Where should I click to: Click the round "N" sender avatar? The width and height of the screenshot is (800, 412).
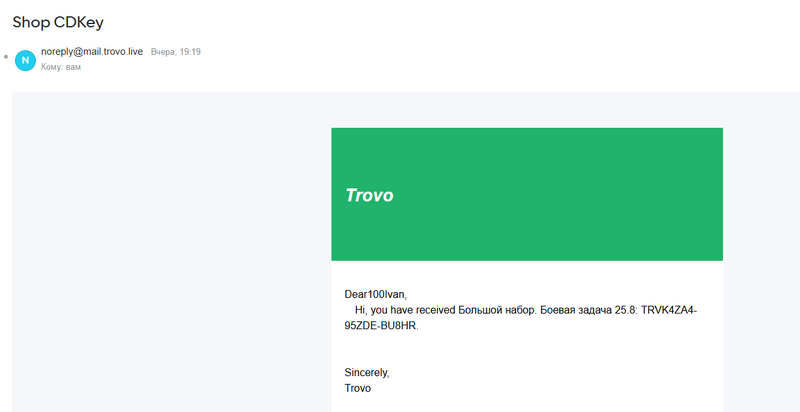click(x=25, y=59)
